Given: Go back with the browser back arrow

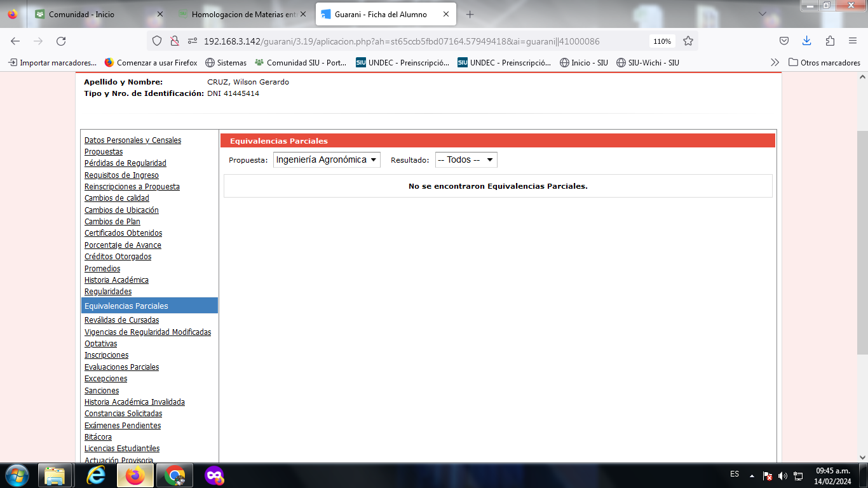Looking at the screenshot, I should tap(15, 41).
